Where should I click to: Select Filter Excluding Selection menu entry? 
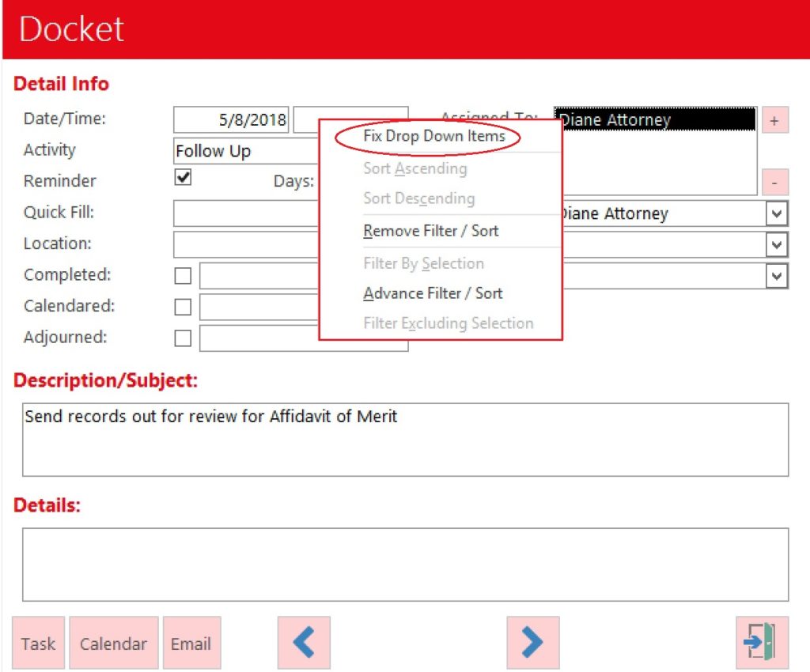tap(449, 323)
